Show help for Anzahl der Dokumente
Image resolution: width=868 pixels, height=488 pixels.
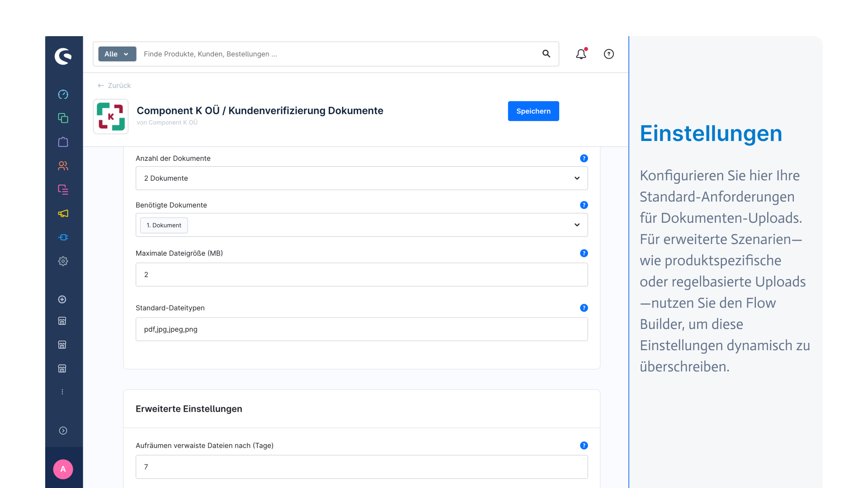(x=584, y=158)
